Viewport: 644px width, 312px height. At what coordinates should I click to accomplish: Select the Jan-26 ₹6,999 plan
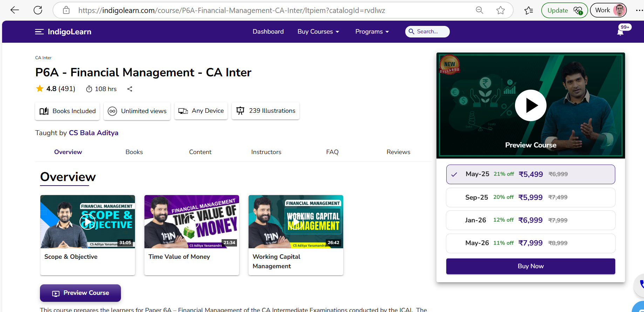(x=530, y=220)
